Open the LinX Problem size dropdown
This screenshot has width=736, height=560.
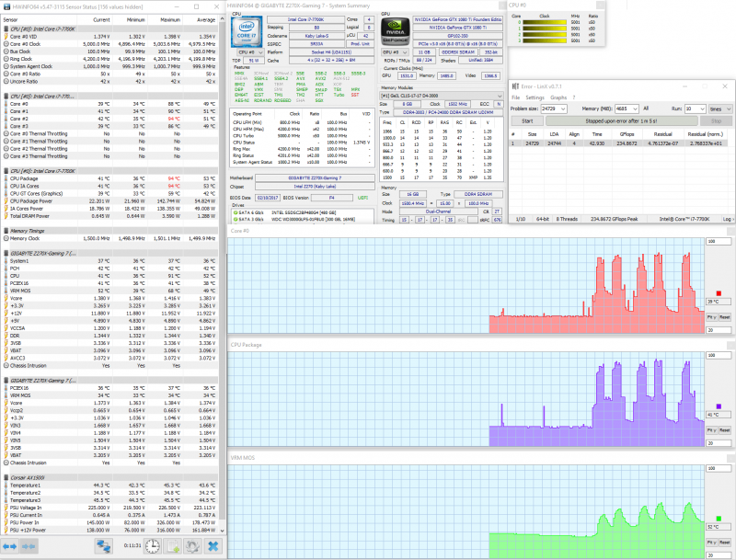tap(563, 109)
